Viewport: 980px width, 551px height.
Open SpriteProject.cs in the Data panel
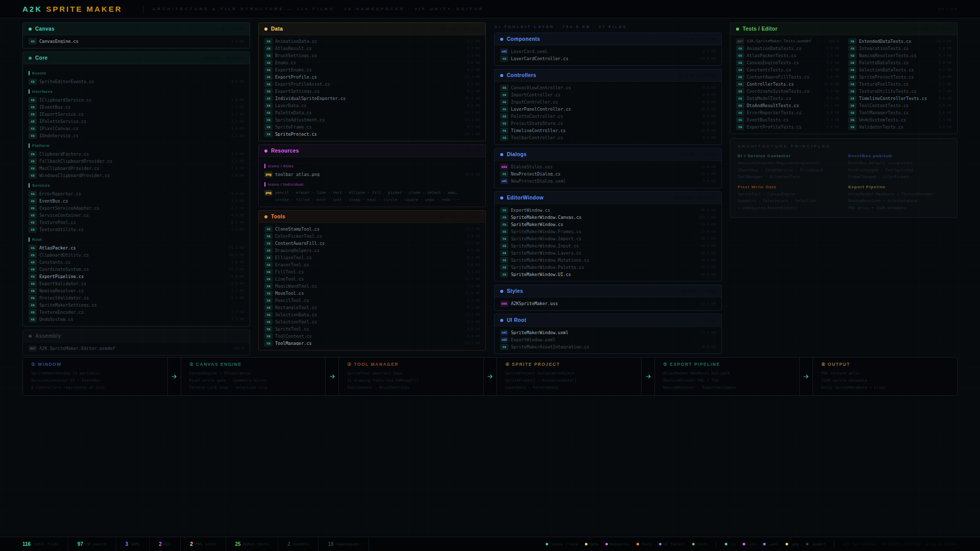[x=296, y=134]
